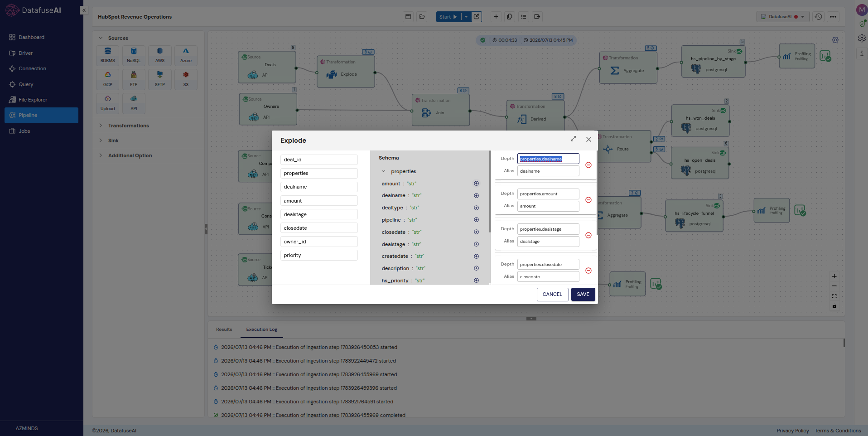
Task: Open File Explorer in the sidebar
Action: (x=41, y=100)
